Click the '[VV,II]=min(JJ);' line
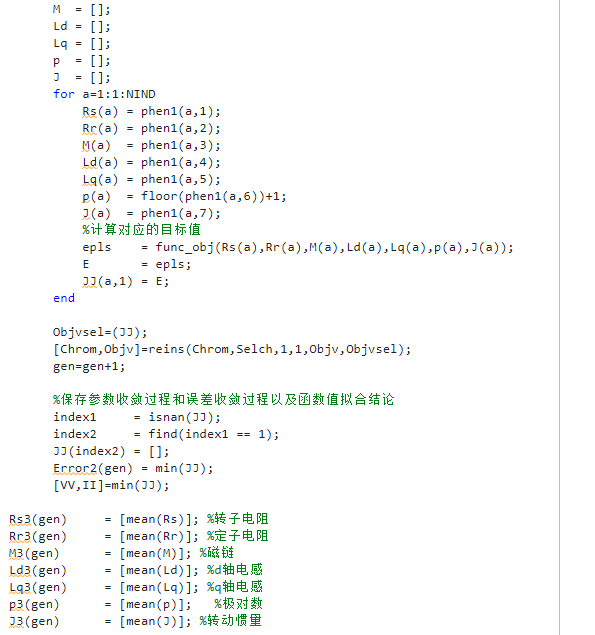The width and height of the screenshot is (595, 635). [111, 486]
